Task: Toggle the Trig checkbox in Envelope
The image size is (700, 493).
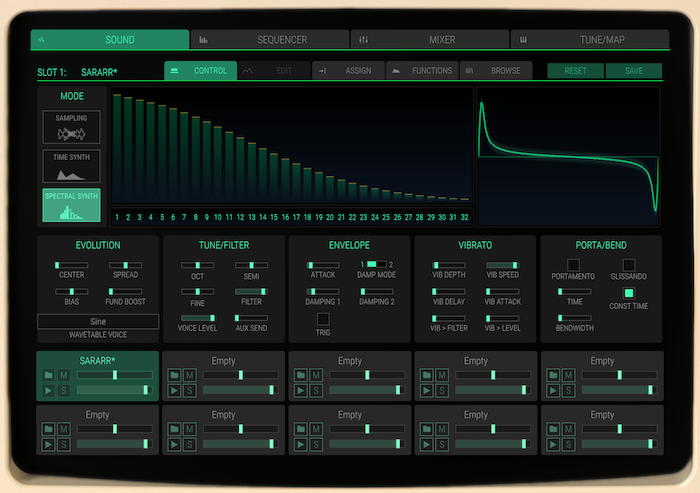Action: coord(323,319)
